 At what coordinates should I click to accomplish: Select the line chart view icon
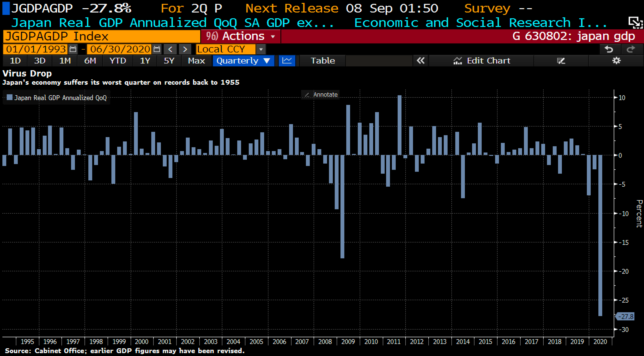[287, 61]
